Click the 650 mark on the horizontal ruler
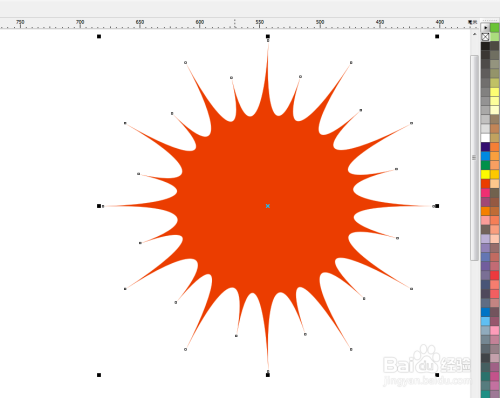This screenshot has width=500, height=398. click(140, 22)
